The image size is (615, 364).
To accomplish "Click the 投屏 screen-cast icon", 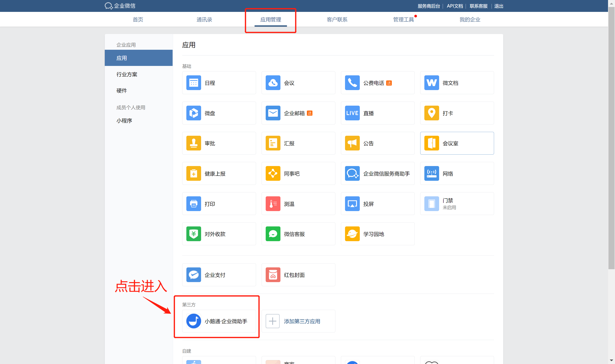I will pos(352,204).
